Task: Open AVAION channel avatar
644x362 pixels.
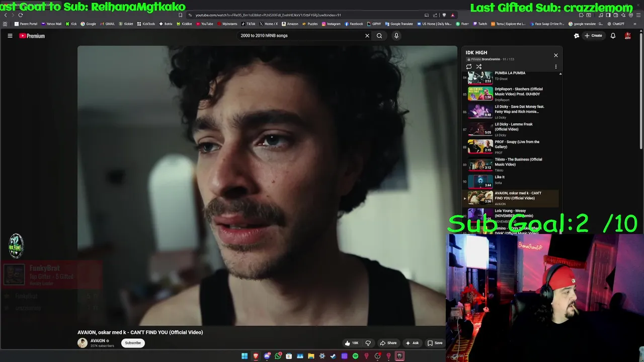Action: 82,343
